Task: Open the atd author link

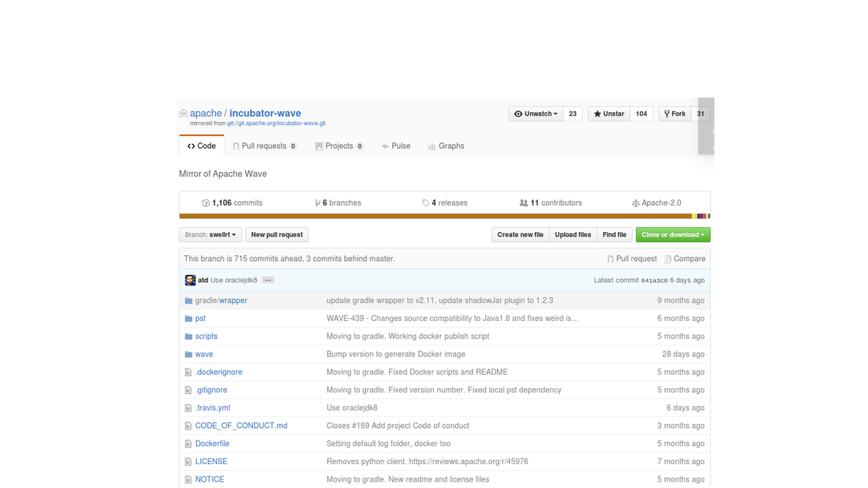Action: tap(203, 281)
